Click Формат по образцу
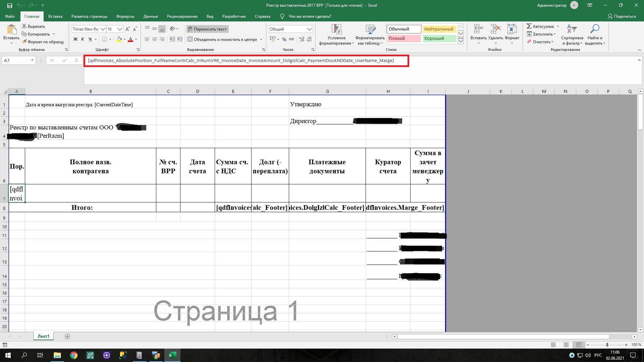The width and height of the screenshot is (644, 362). point(43,42)
